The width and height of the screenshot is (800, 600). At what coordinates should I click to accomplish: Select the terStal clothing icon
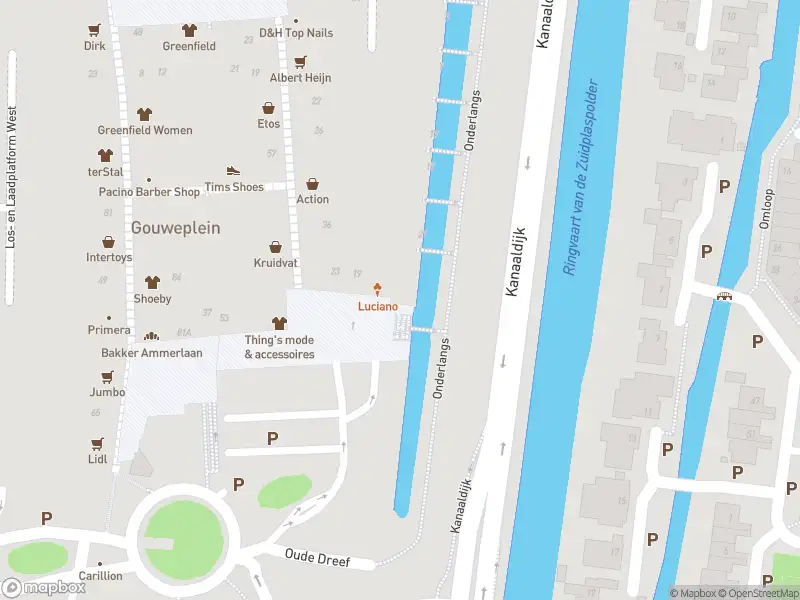coord(105,155)
